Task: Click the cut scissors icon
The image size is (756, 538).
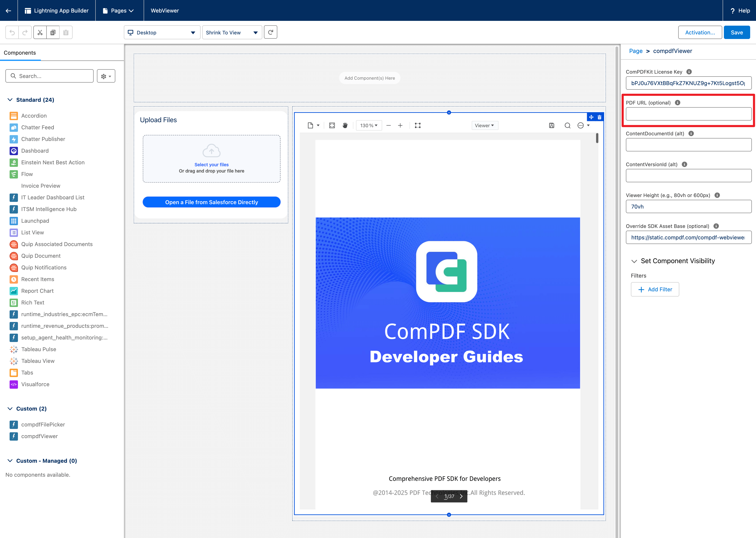Action: (40, 33)
